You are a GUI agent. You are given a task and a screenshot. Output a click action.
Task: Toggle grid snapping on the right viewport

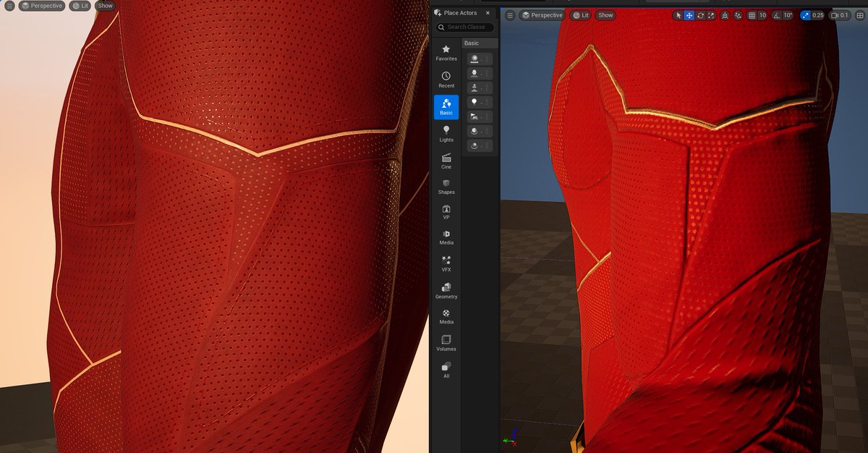click(752, 15)
